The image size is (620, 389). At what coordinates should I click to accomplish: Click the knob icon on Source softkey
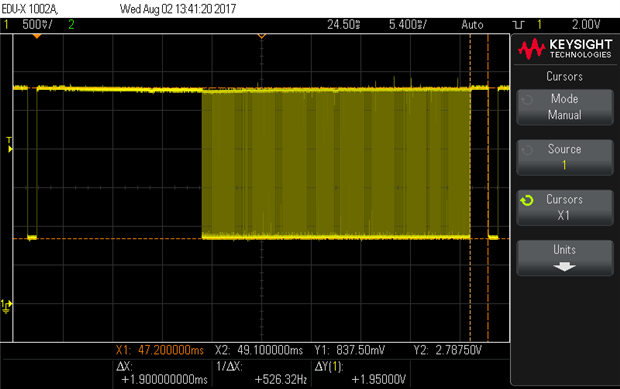(527, 150)
